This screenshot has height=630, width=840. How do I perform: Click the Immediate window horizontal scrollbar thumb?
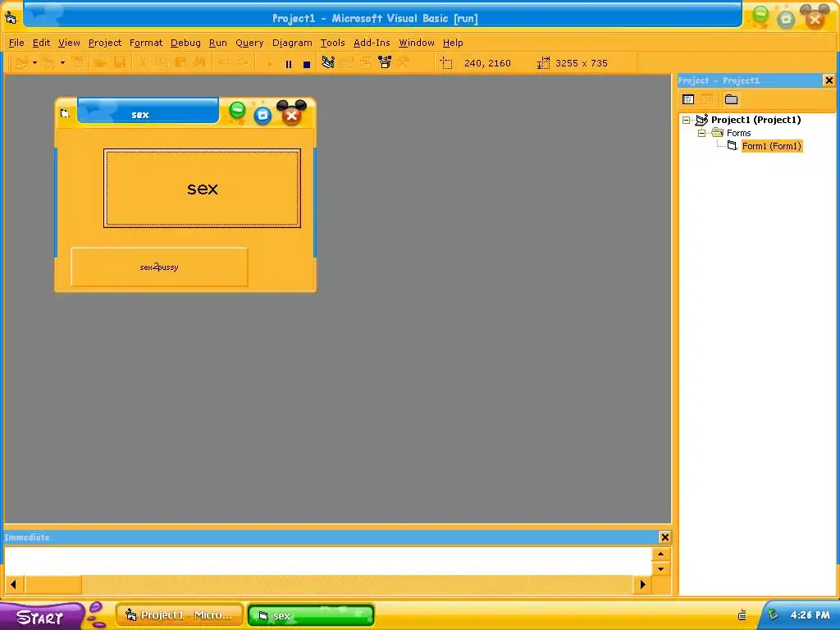tap(53, 584)
